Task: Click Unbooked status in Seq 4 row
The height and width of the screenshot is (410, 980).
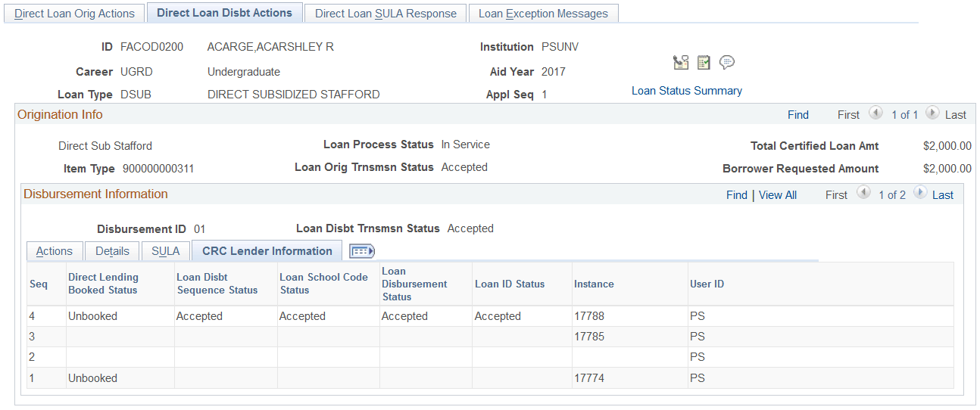Action: (92, 316)
